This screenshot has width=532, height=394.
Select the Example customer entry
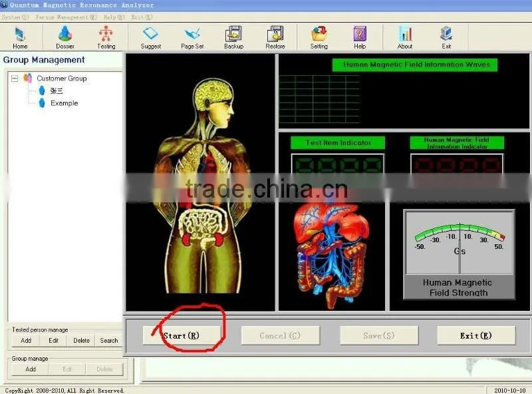pyautogui.click(x=64, y=103)
